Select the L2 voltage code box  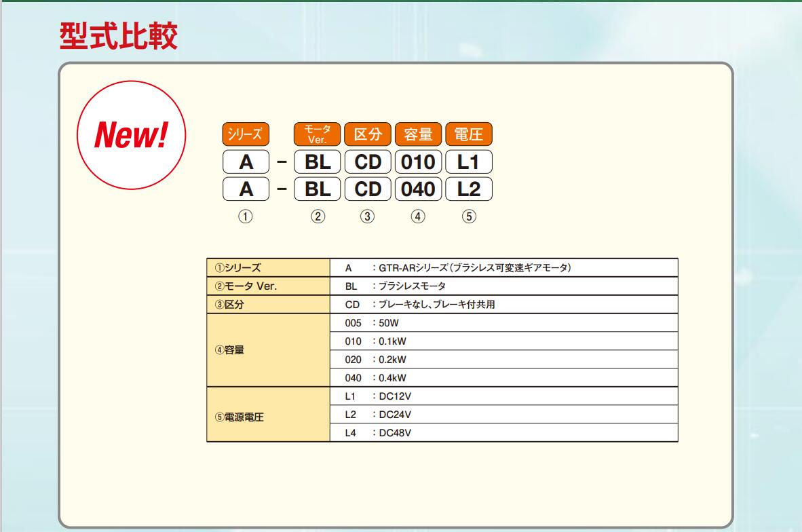(467, 189)
